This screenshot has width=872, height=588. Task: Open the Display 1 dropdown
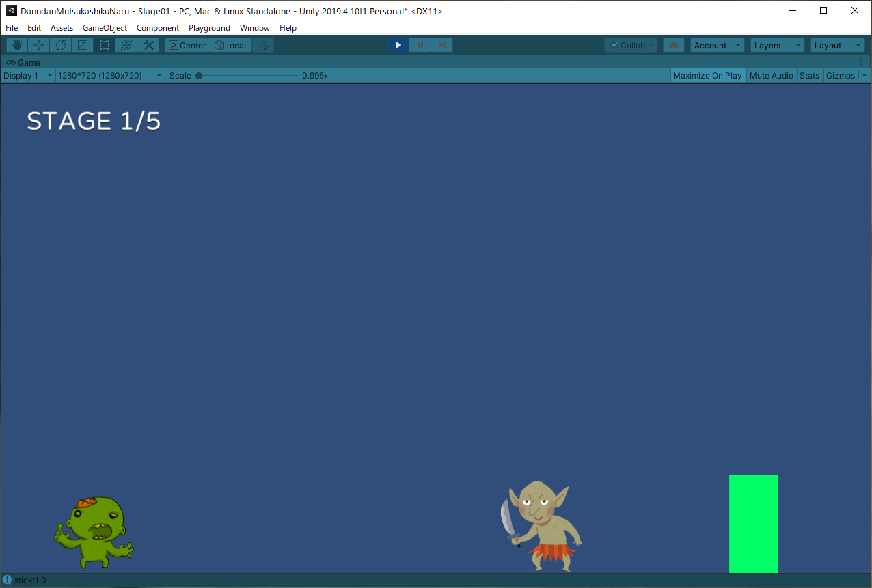coord(28,75)
